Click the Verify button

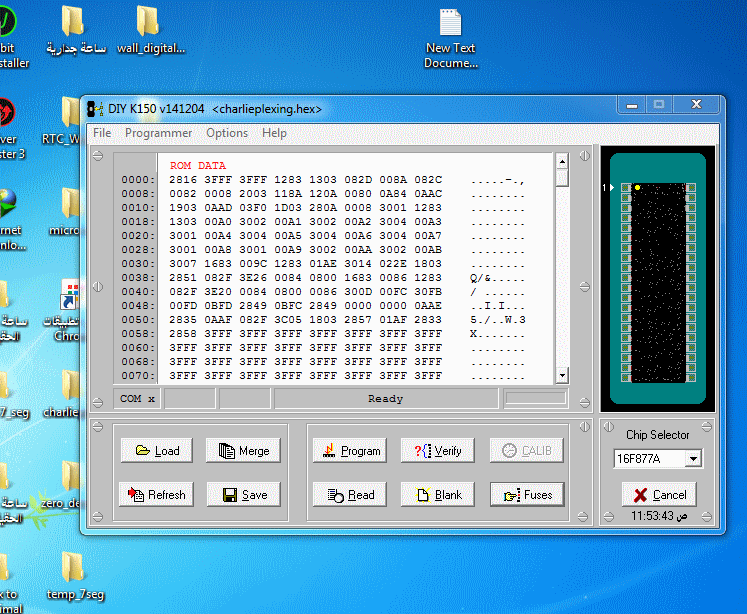coord(437,450)
